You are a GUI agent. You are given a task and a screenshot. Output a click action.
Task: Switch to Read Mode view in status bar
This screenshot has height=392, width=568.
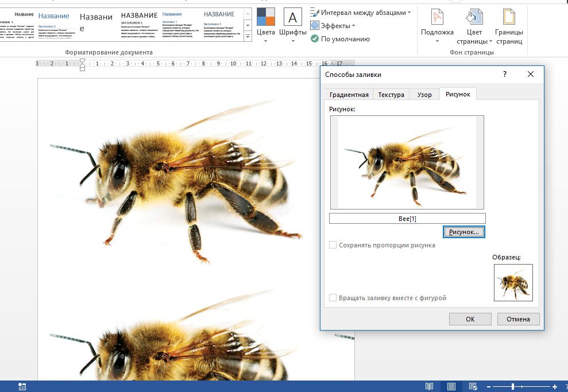429,386
